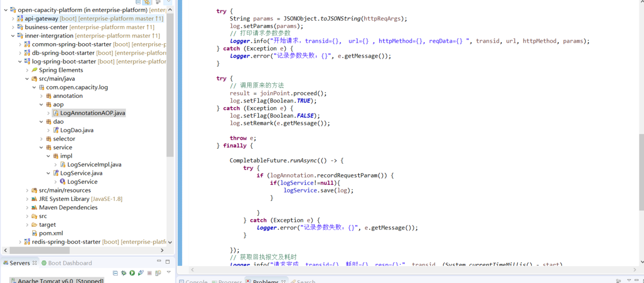Collapse all items in the project explorer

coord(138,2)
